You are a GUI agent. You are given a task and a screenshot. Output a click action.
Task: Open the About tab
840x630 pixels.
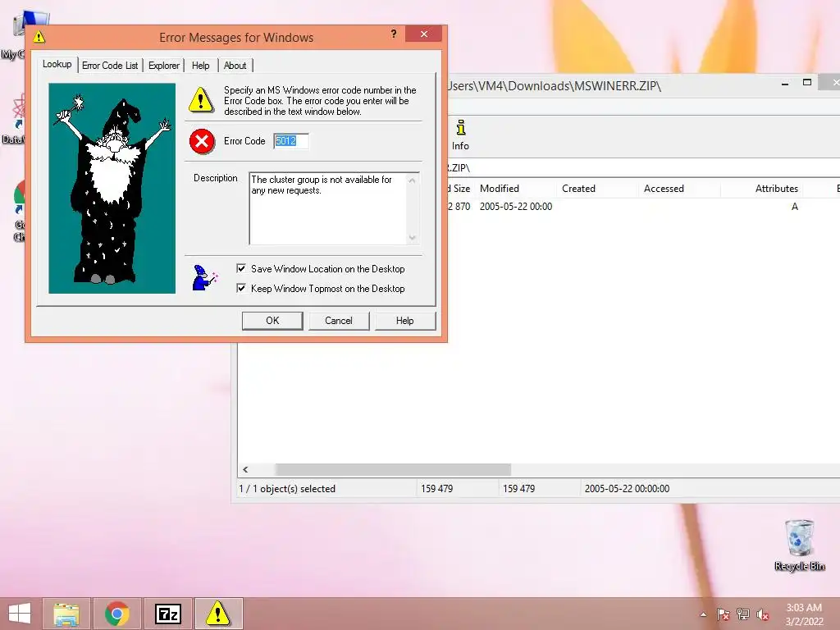click(235, 66)
